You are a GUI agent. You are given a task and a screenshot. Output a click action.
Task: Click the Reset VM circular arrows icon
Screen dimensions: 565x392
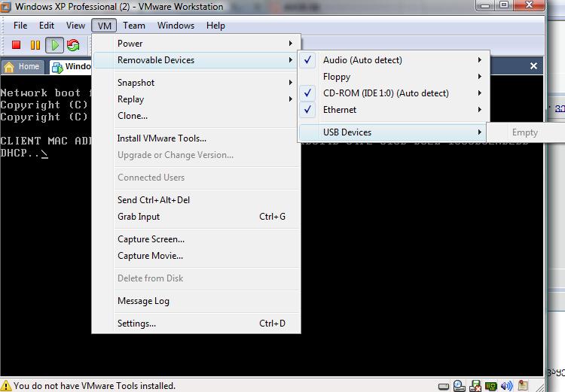click(73, 45)
